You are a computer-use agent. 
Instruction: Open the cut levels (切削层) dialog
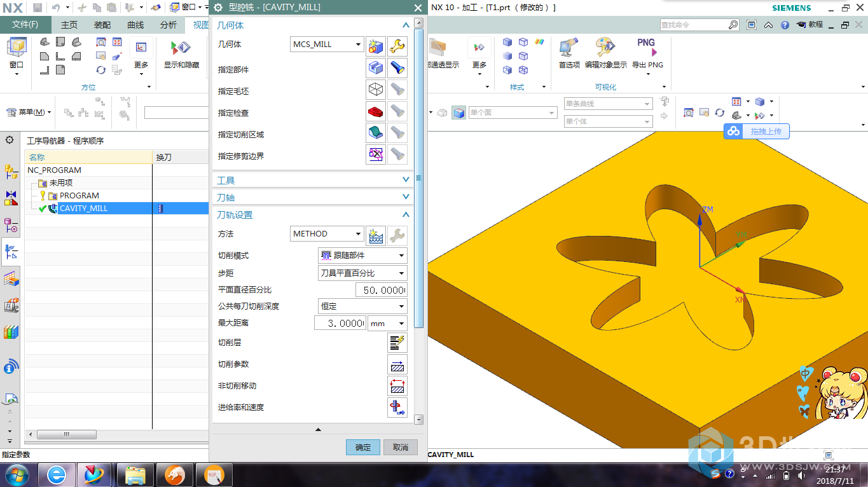pyautogui.click(x=397, y=343)
